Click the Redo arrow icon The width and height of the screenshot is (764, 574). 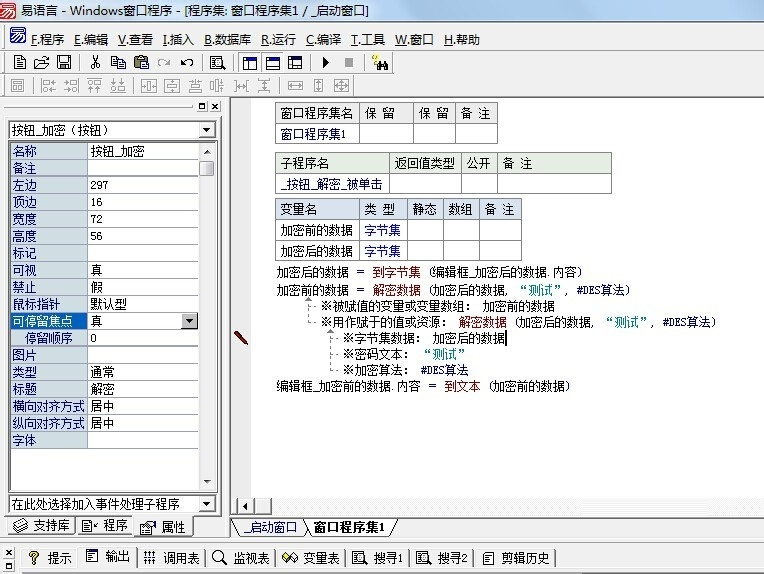click(164, 62)
